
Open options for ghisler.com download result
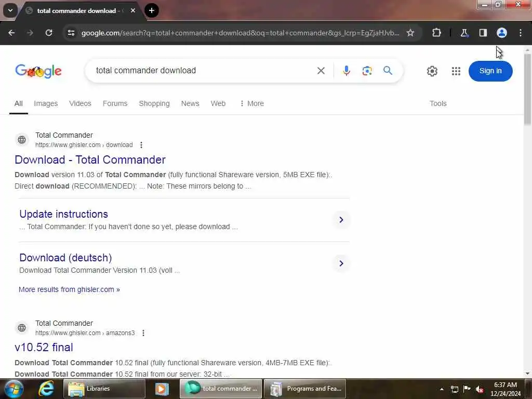141,145
